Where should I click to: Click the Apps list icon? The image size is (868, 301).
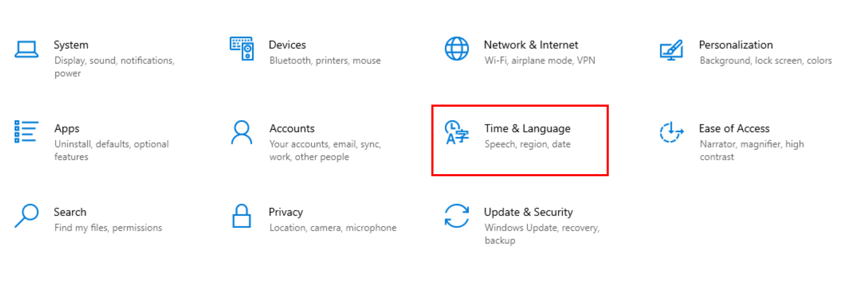coord(26,132)
